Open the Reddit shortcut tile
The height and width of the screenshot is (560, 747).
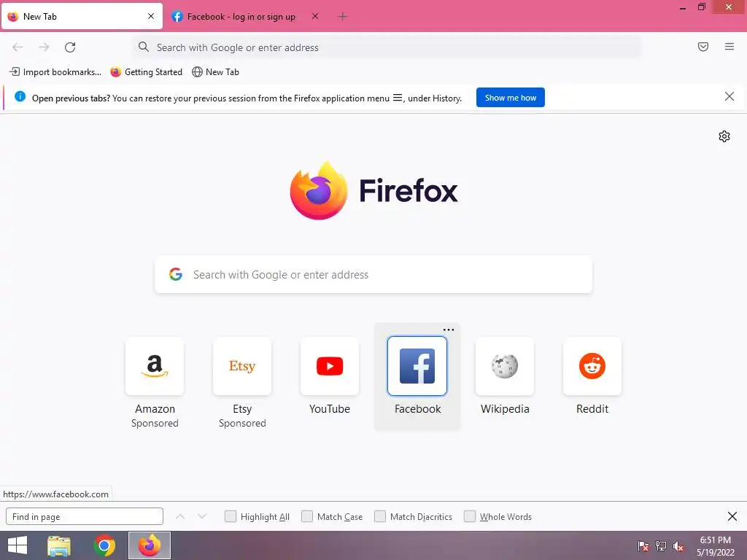tap(592, 366)
